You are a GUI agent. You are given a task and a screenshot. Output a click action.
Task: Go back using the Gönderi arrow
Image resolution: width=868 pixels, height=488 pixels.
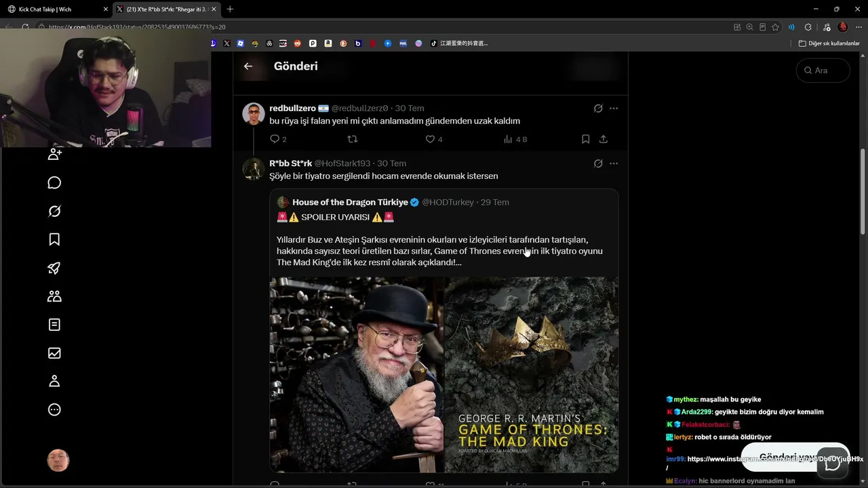(248, 66)
